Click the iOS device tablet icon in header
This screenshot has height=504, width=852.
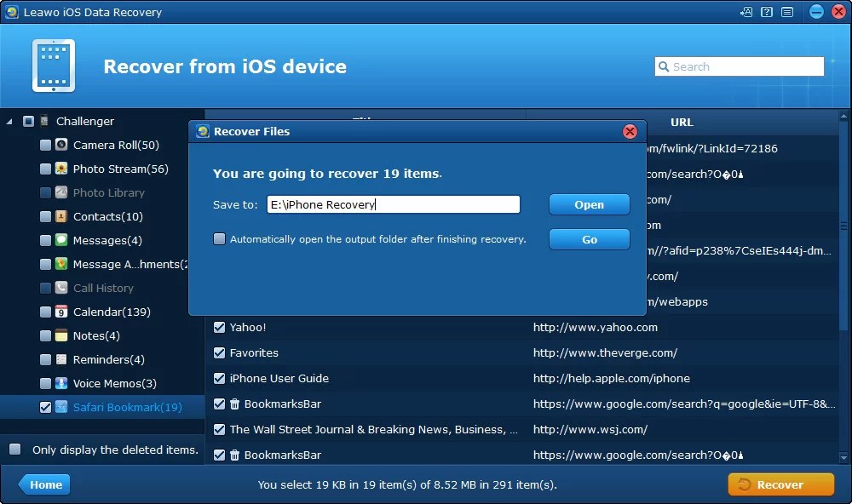(53, 66)
